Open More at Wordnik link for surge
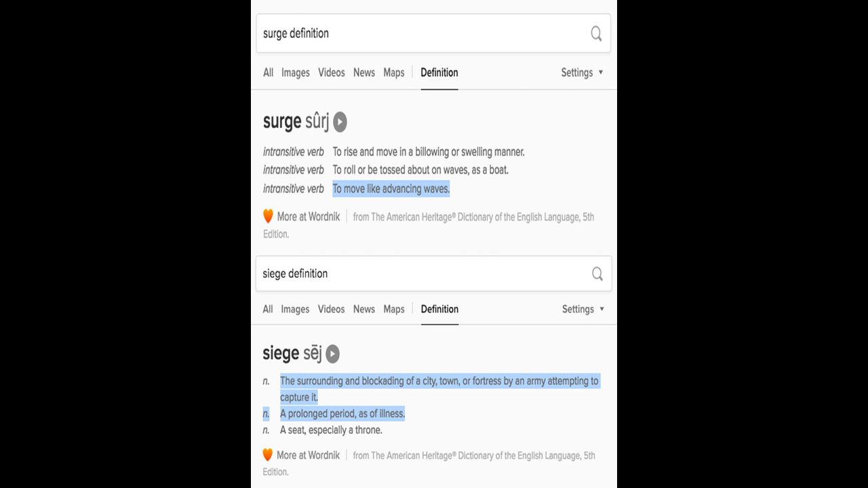This screenshot has width=868, height=488. pyautogui.click(x=309, y=217)
